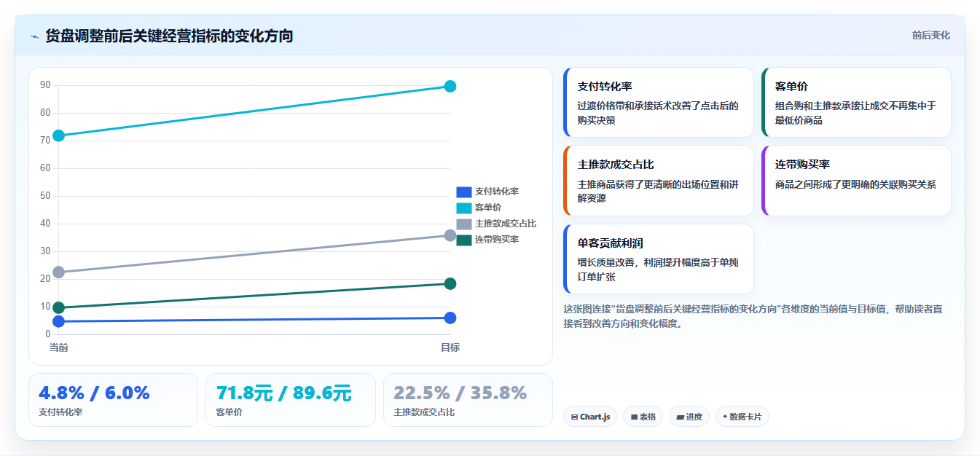Click the 进度 tag chip
Viewport: 980px width, 456px height.
(x=689, y=417)
